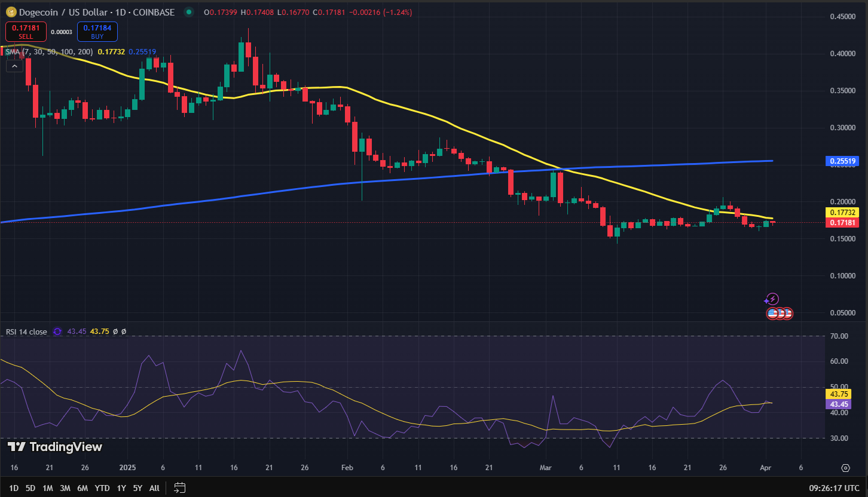Click the Dogecoin coin logo icon

pos(10,12)
